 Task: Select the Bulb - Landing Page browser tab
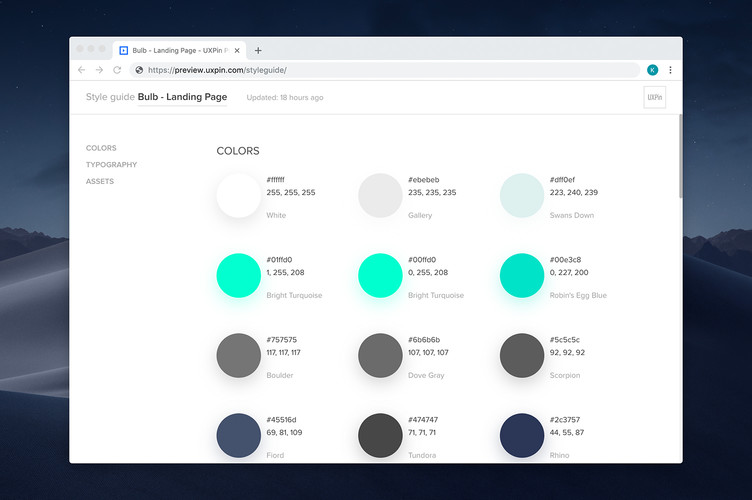(180, 50)
